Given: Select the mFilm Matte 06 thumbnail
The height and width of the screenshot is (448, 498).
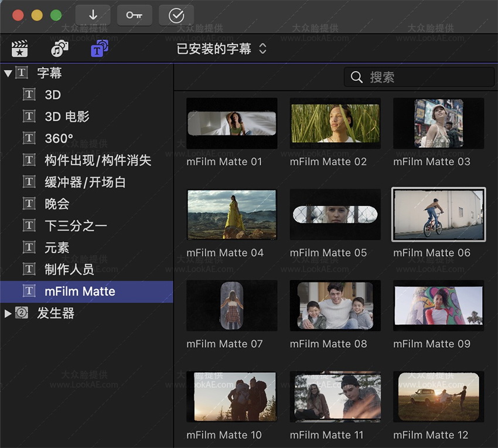Looking at the screenshot, I should click(438, 215).
